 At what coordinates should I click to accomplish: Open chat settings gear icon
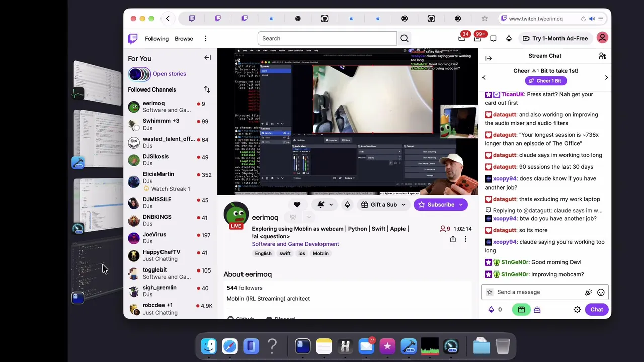tap(577, 310)
